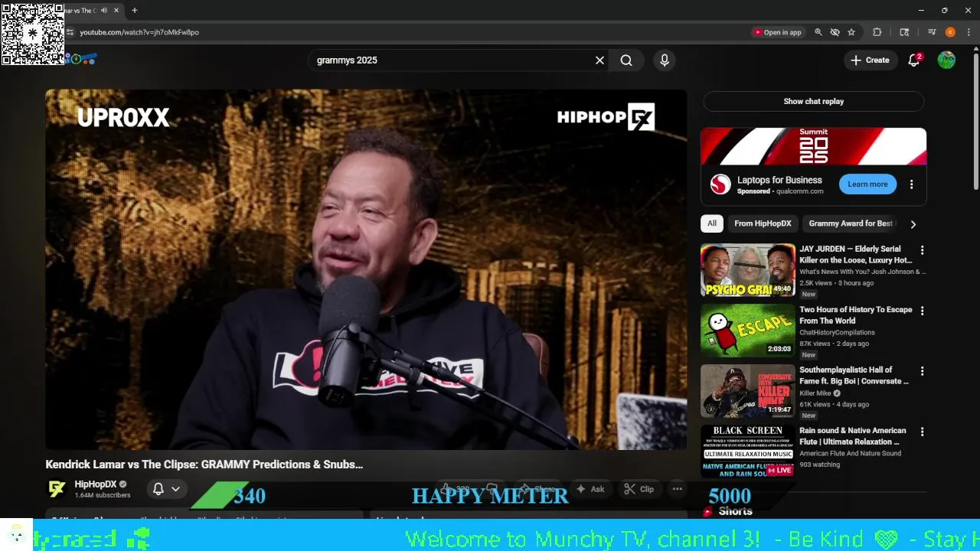Click the video player showing the UPROXX show
Image resolution: width=980 pixels, height=551 pixels.
(366, 269)
